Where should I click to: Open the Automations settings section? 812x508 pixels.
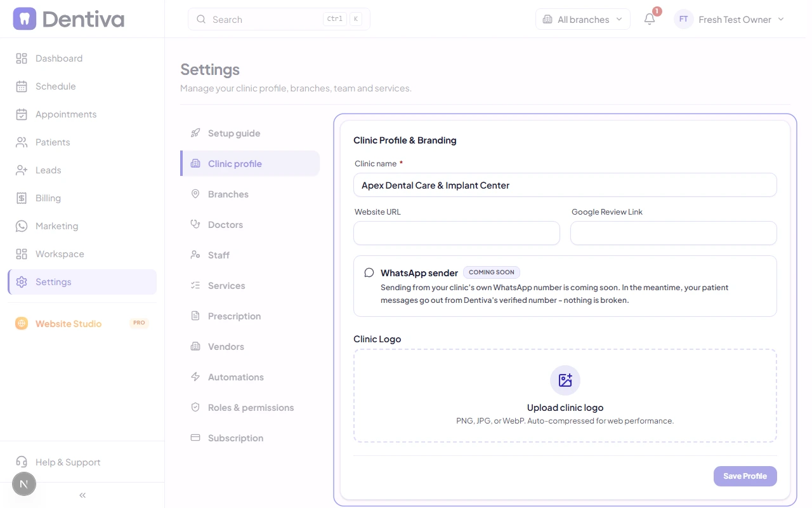click(250, 377)
